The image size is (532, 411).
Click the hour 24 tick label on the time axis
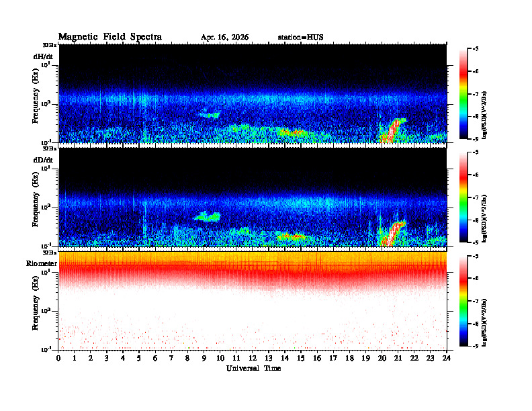coord(447,359)
